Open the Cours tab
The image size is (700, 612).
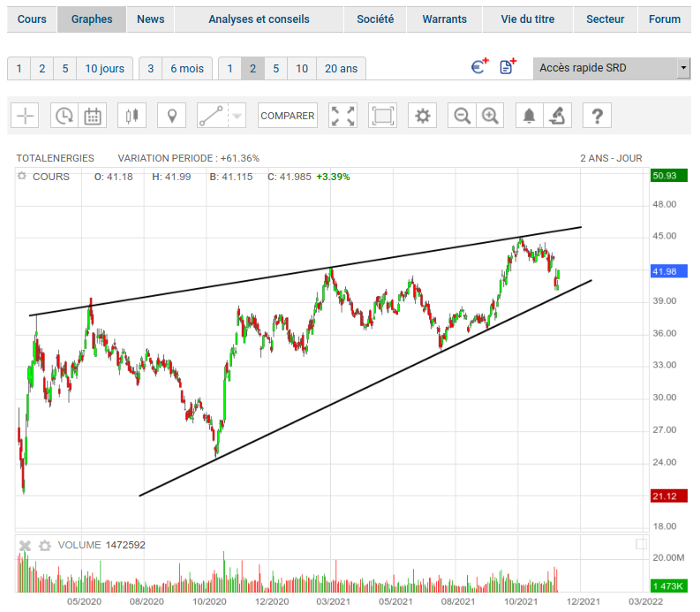coord(32,19)
